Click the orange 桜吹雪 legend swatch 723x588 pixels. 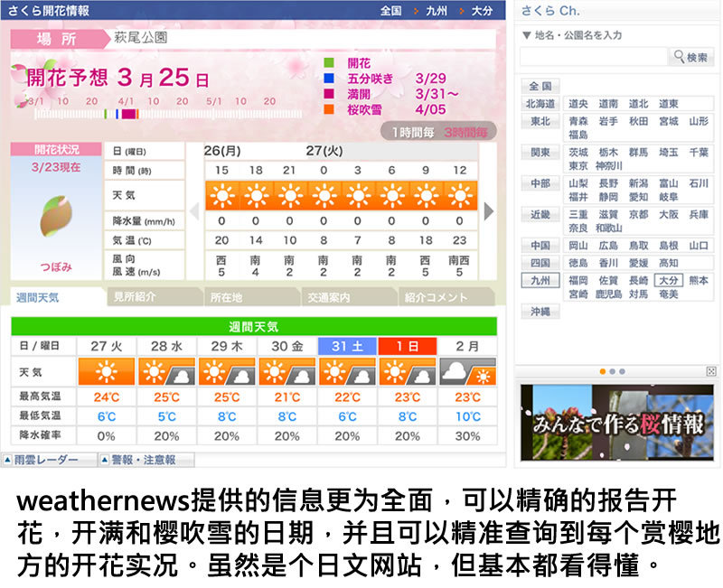(329, 109)
